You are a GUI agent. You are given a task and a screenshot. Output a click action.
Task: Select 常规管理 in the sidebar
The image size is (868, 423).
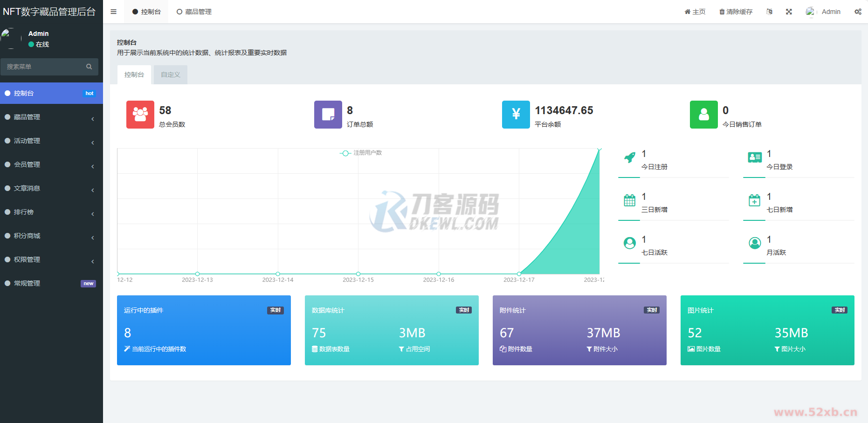point(51,283)
